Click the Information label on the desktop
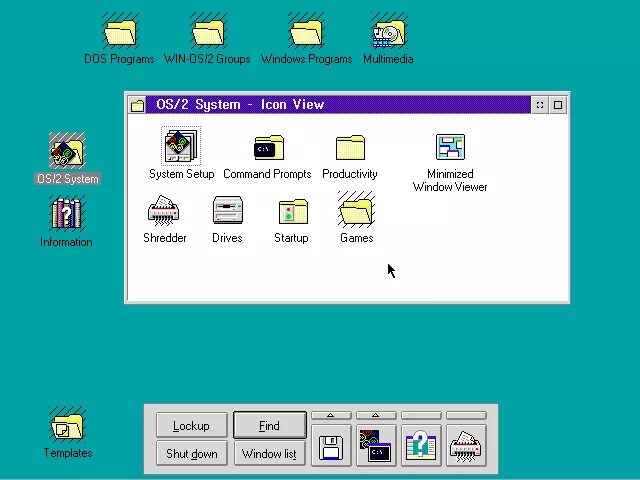The width and height of the screenshot is (640, 480). [x=66, y=242]
